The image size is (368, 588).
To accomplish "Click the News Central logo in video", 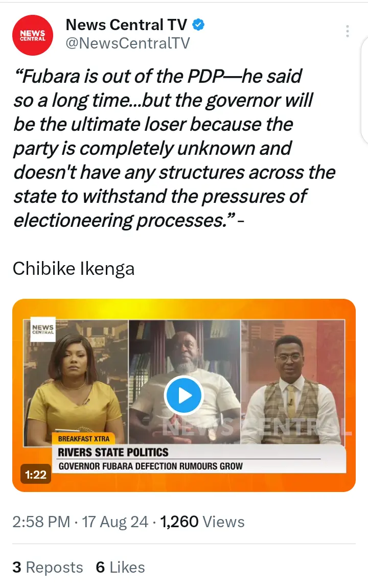I will [43, 330].
